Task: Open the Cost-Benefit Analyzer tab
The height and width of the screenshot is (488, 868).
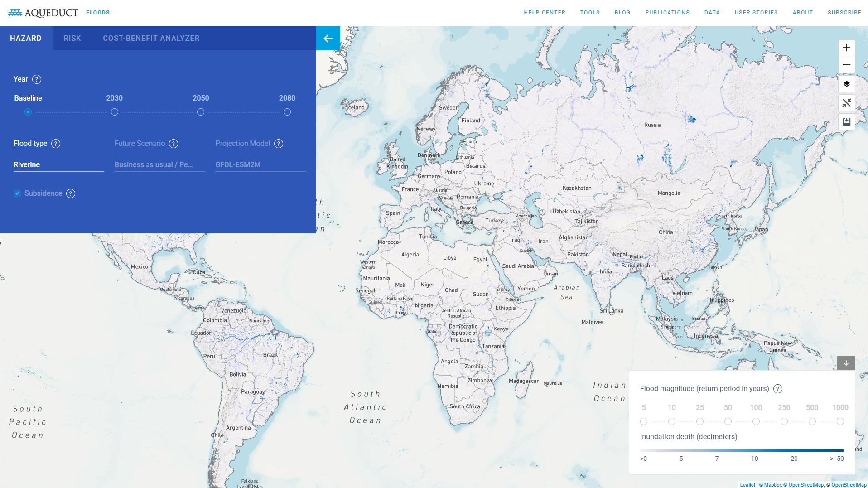Action: point(151,39)
